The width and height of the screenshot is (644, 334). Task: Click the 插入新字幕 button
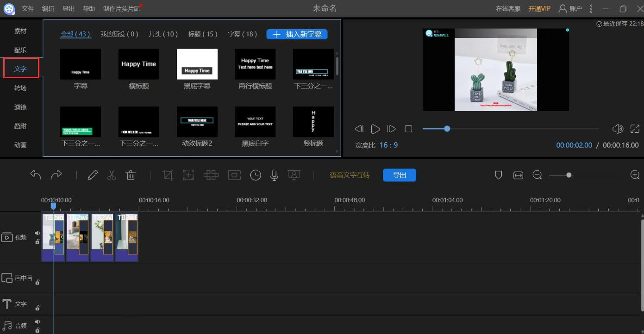(297, 34)
